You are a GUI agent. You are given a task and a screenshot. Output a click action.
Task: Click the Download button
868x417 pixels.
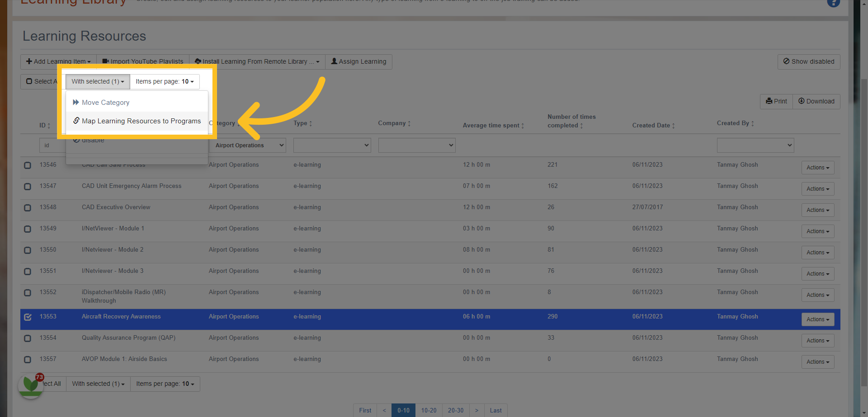coord(816,101)
